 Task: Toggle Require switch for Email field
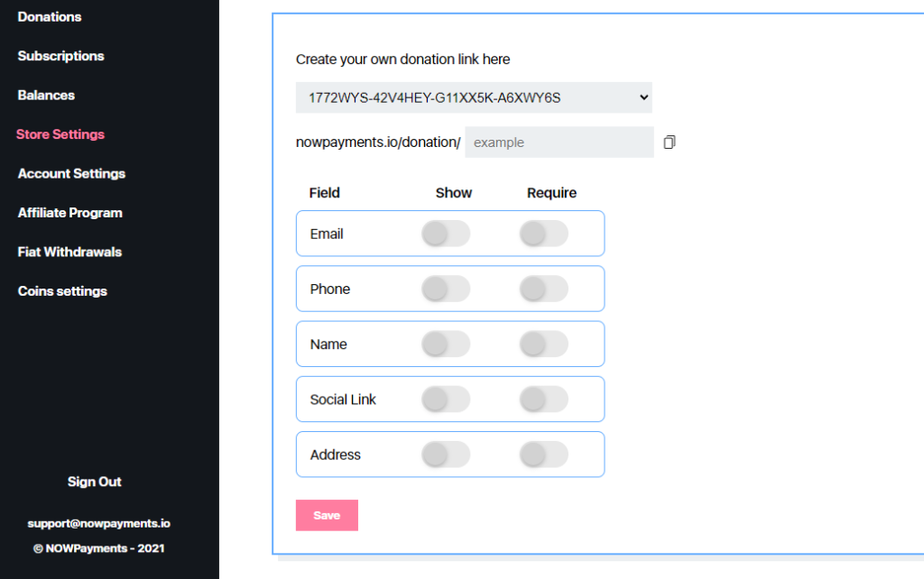(x=544, y=234)
